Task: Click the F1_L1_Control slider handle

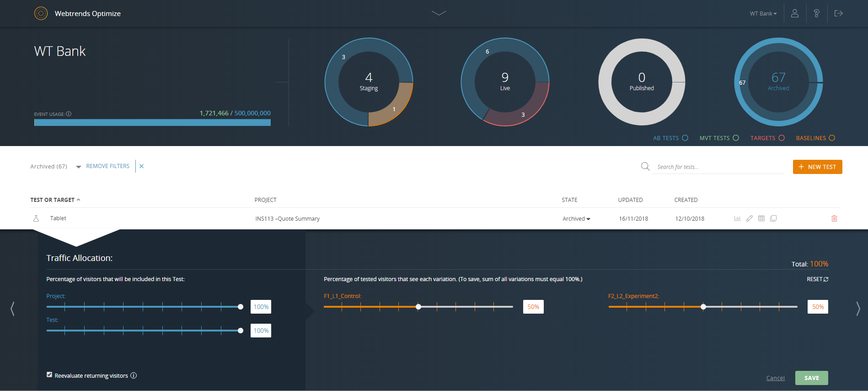Action: (418, 307)
